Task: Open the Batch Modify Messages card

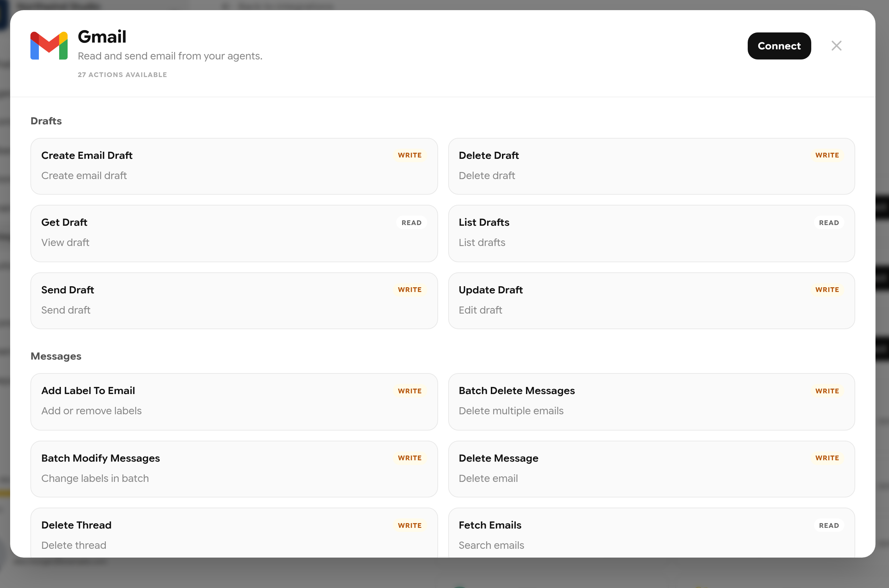Action: pyautogui.click(x=234, y=469)
